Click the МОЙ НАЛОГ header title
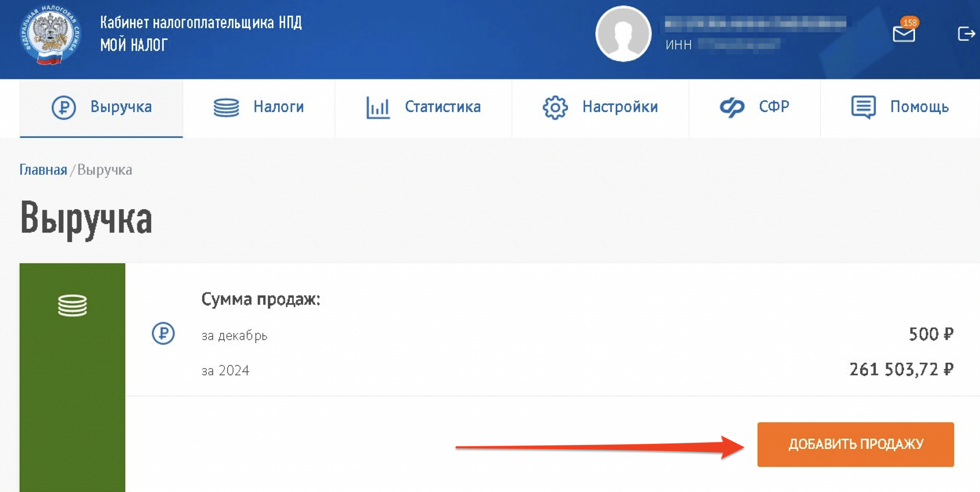Screen dimensions: 980x492 coord(134,45)
